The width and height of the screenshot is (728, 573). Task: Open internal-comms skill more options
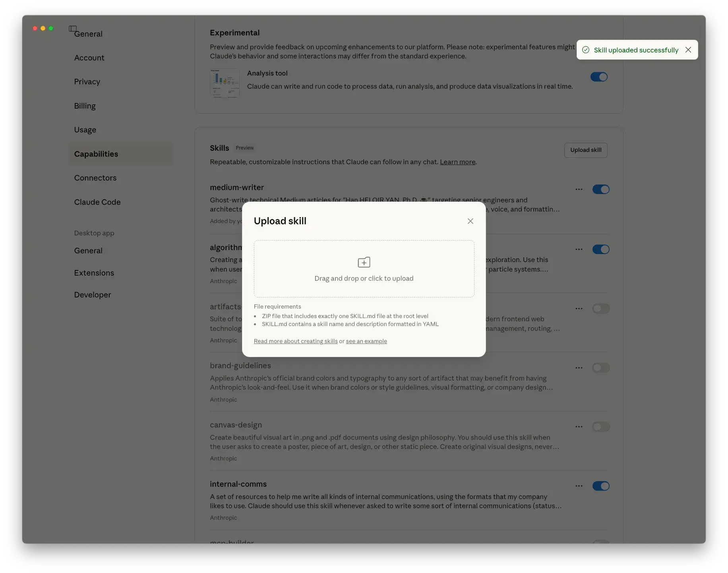579,486
